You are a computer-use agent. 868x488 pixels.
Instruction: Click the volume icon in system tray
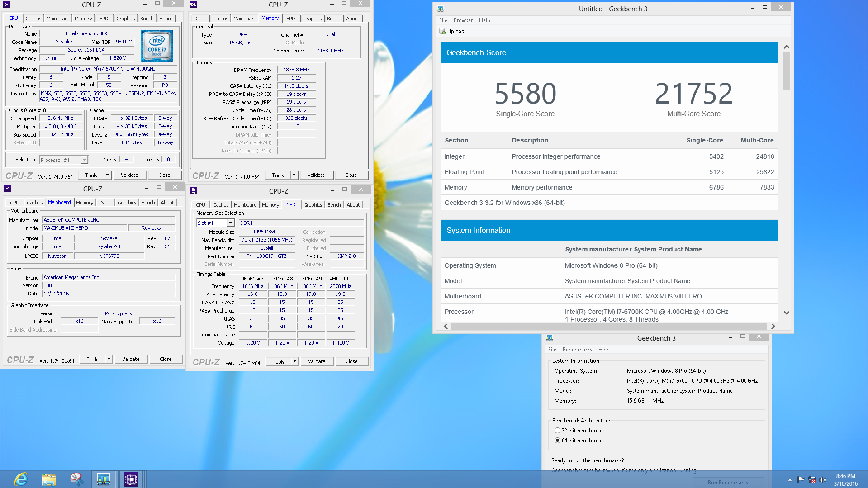(x=823, y=480)
